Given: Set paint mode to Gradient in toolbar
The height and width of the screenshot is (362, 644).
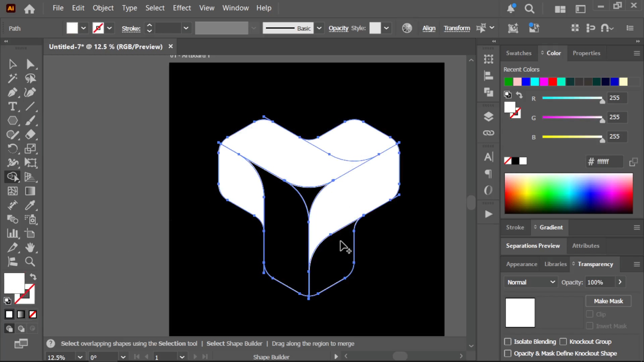Looking at the screenshot, I should 21,314.
